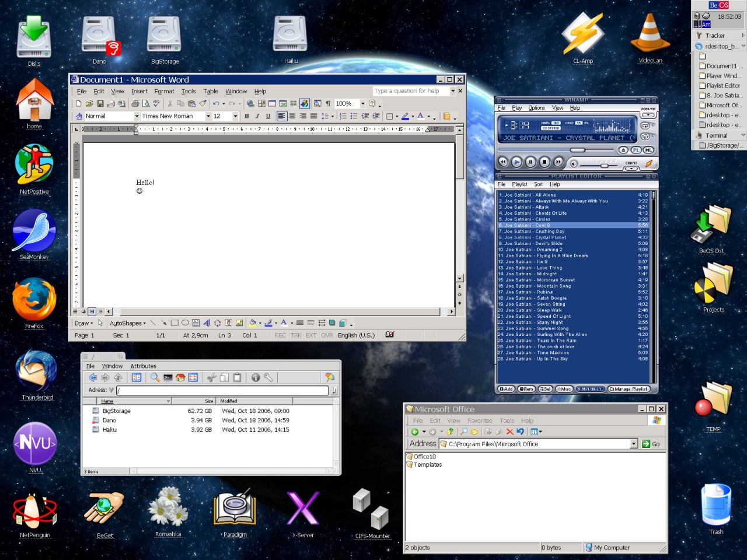Expand the Winamp CONFIG drawer arrow

tap(631, 169)
